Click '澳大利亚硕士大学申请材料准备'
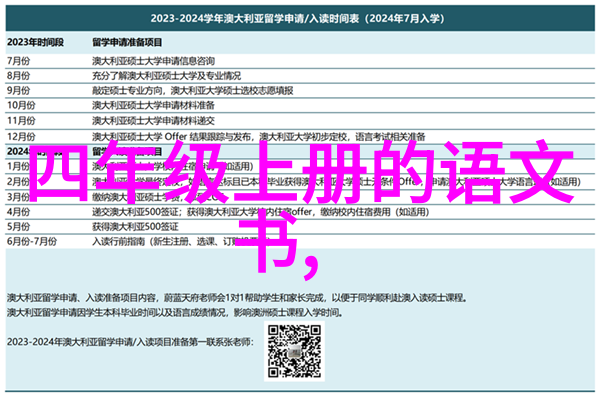The width and height of the screenshot is (600, 397). pyautogui.click(x=153, y=105)
